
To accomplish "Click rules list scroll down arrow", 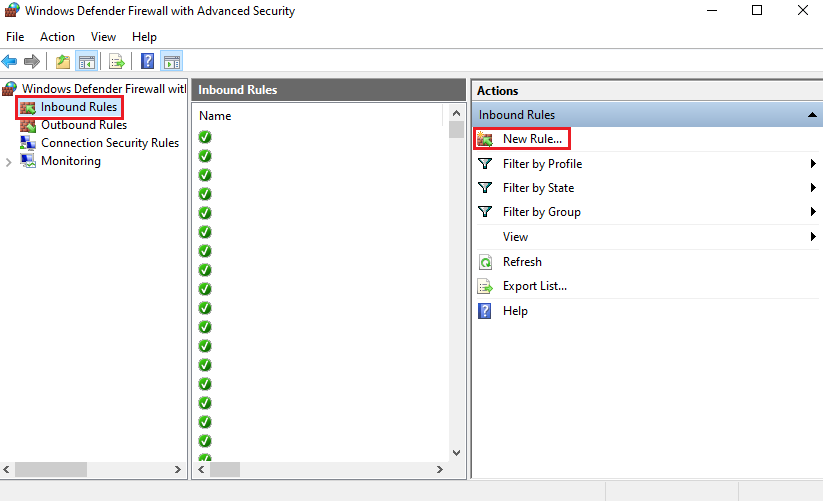I will click(456, 453).
